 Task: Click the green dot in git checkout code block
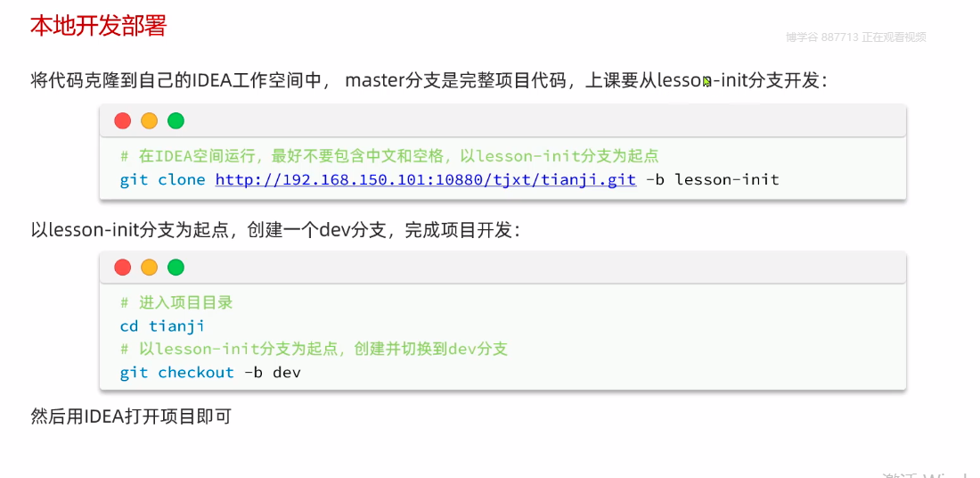[x=176, y=268]
